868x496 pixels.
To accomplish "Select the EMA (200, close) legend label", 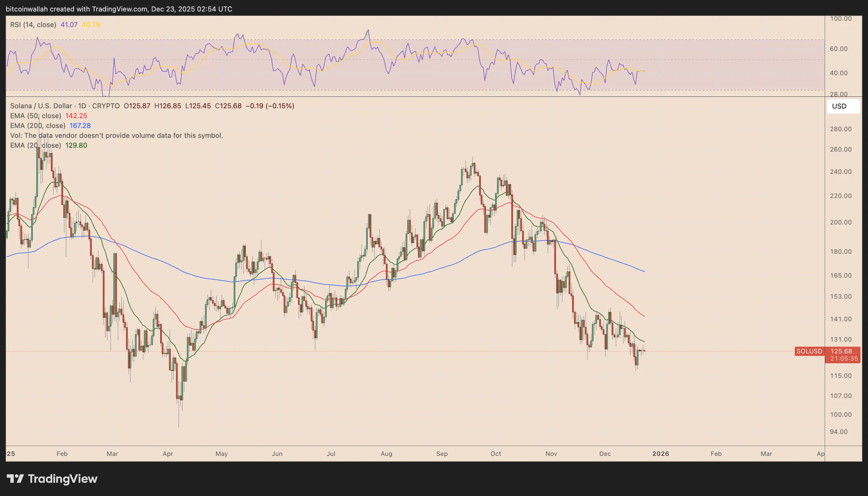I will pyautogui.click(x=38, y=126).
